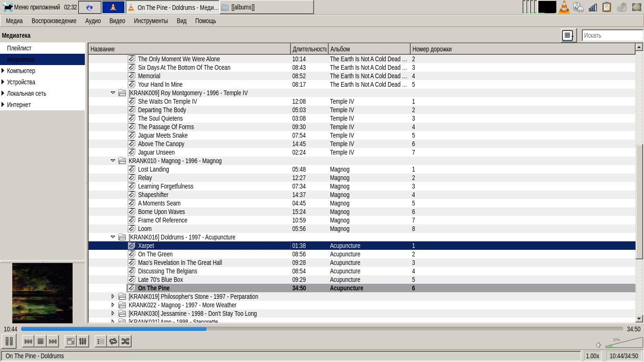Mute audio via the speaker icon

tap(599, 345)
